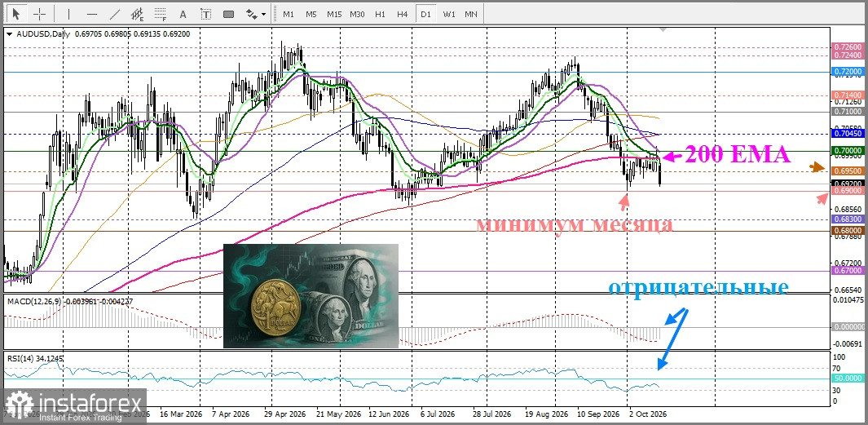Draw a vertical line tool
868x425 pixels.
(x=68, y=13)
